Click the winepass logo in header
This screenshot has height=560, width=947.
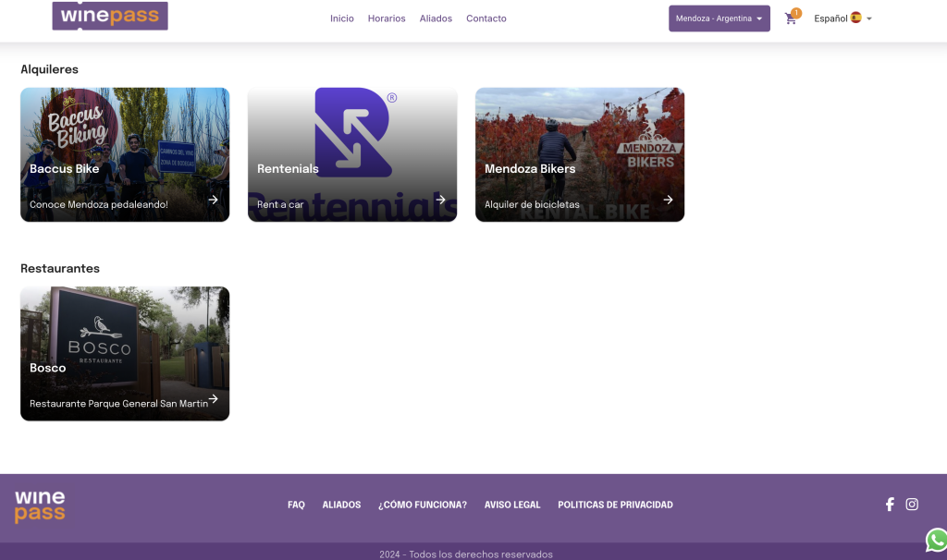(110, 17)
